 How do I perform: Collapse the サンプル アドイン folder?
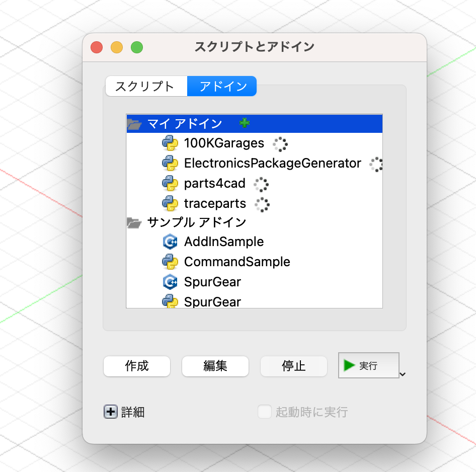tap(134, 222)
